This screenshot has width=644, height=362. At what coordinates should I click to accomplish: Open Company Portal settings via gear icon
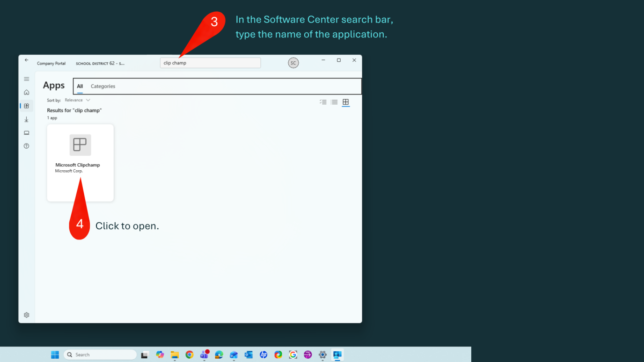click(x=27, y=315)
